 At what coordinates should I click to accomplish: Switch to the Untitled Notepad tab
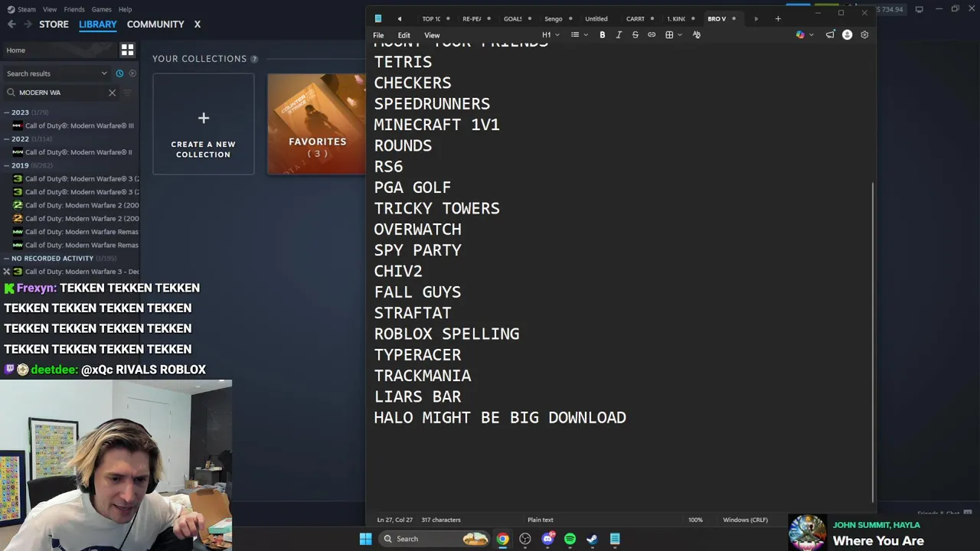[596, 18]
